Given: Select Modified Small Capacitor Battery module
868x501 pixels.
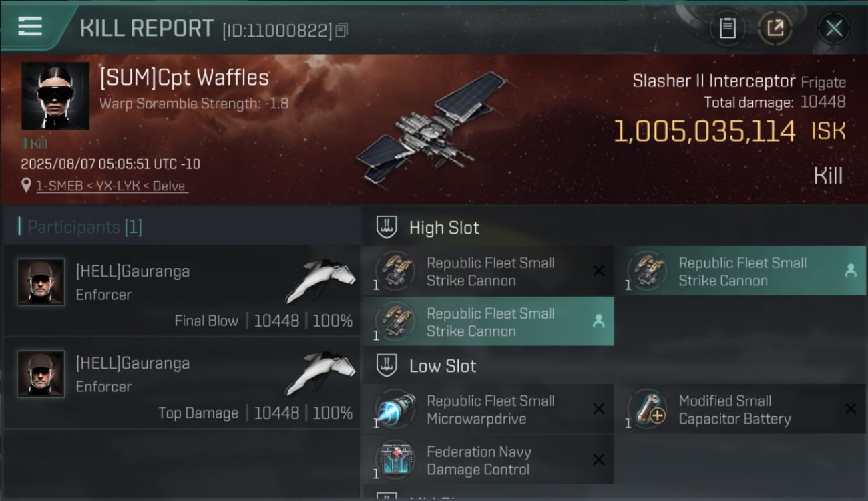Looking at the screenshot, I should 740,409.
